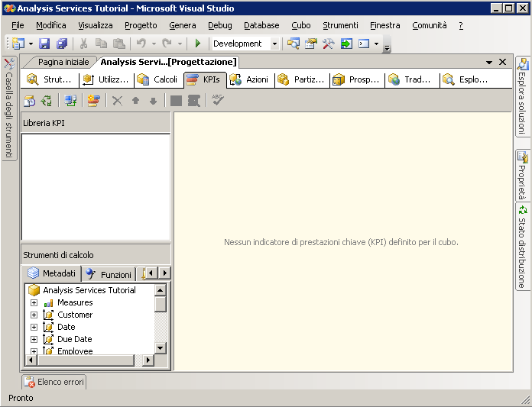Click the Process cube toolbar icon

point(30,100)
